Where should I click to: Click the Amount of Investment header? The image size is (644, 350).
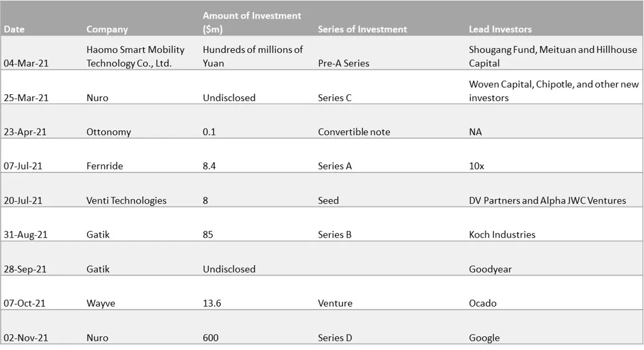[252, 22]
